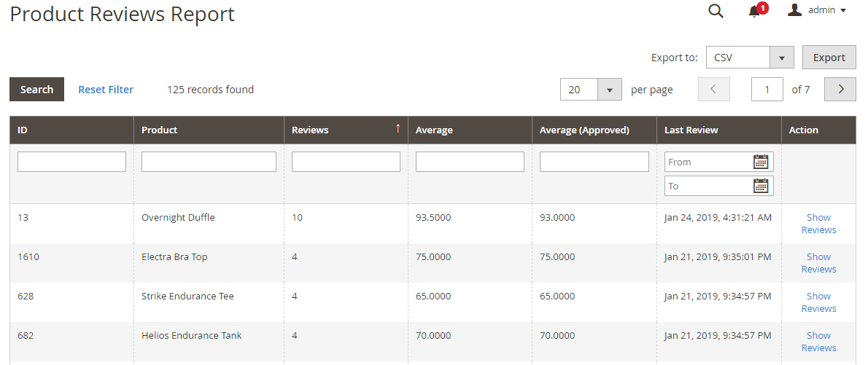This screenshot has height=365, width=868.
Task: Click the ID filter input field
Action: point(71,162)
